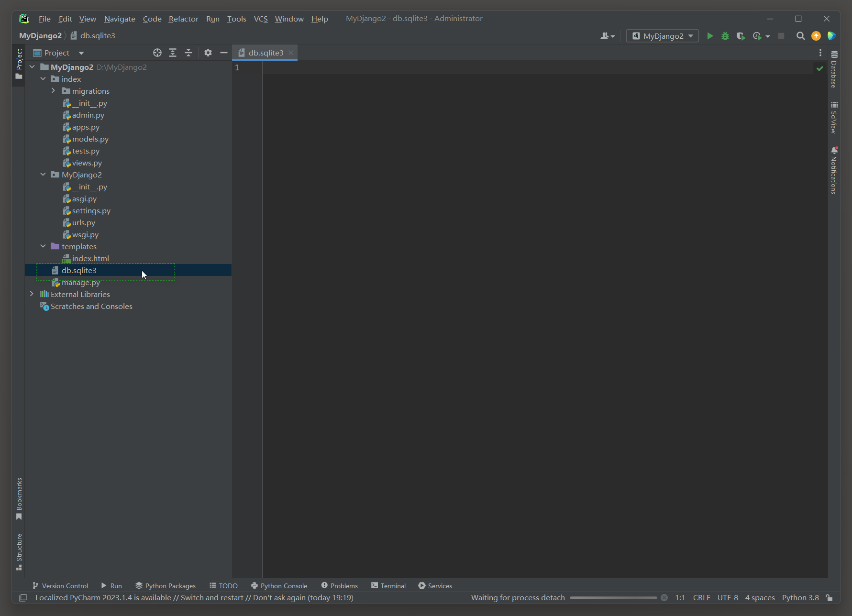Open the Python Packages tool window
The height and width of the screenshot is (616, 852).
[166, 586]
